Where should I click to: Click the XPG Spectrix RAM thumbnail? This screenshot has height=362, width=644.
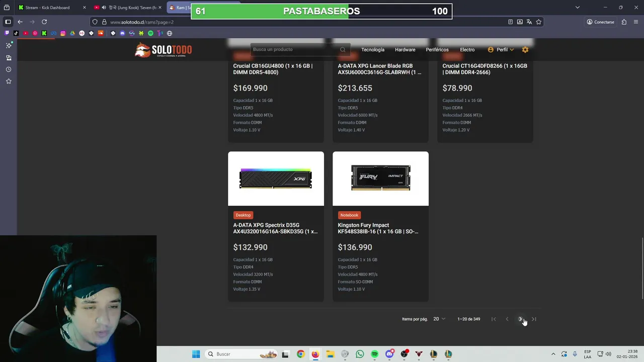(276, 178)
